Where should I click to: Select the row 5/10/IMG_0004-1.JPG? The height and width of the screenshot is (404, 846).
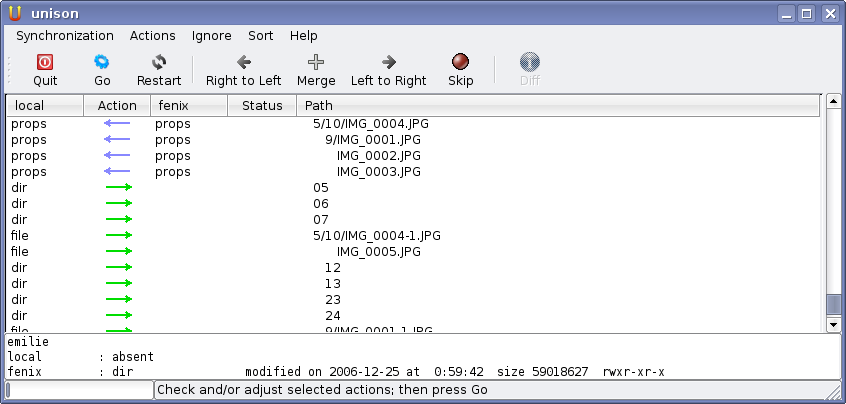click(413, 236)
